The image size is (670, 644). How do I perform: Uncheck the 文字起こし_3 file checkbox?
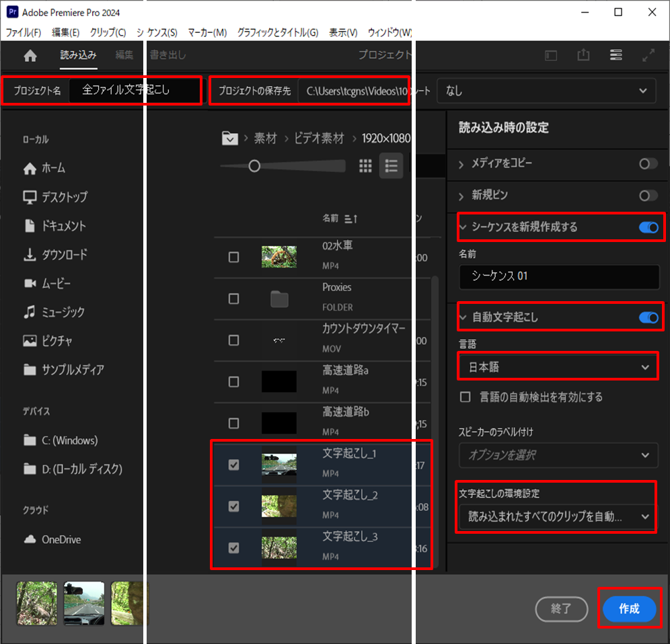[x=235, y=548]
